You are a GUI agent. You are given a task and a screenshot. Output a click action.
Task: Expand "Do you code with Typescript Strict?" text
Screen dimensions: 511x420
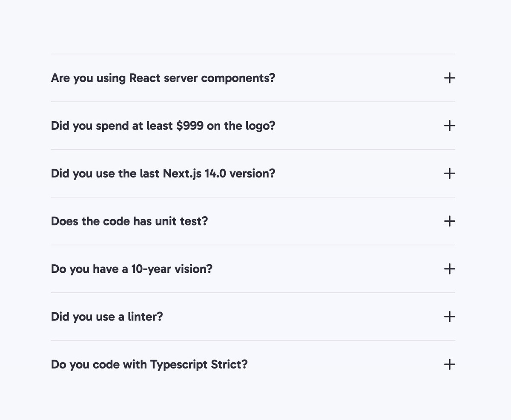pos(149,364)
